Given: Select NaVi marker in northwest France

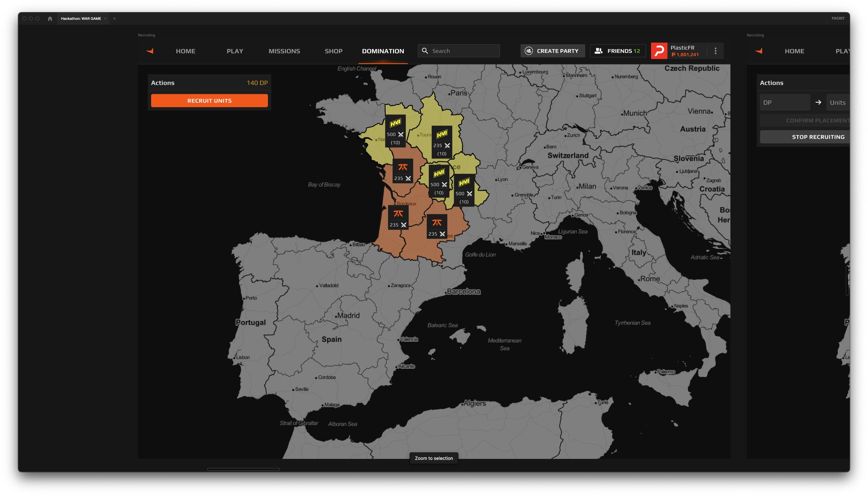Looking at the screenshot, I should (x=395, y=131).
